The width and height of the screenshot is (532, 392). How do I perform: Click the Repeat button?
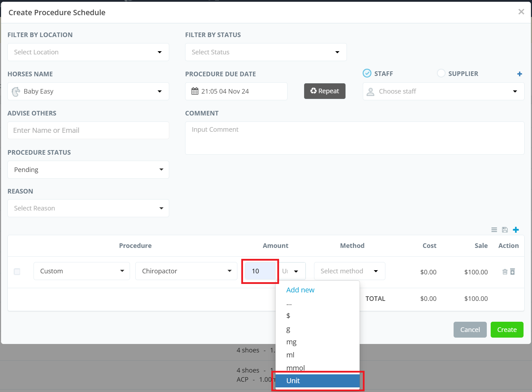pyautogui.click(x=325, y=91)
